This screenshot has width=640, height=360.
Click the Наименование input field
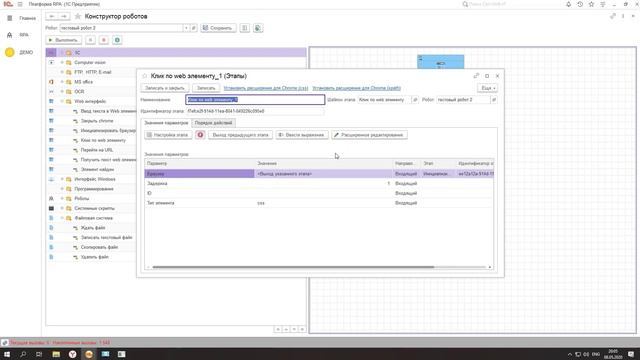pyautogui.click(x=255, y=100)
